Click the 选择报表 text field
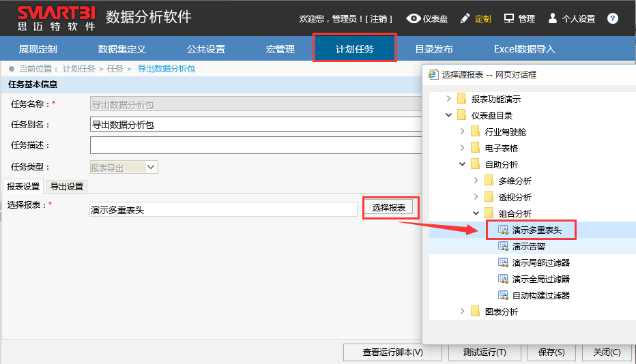The height and width of the screenshot is (364, 636). tap(224, 209)
